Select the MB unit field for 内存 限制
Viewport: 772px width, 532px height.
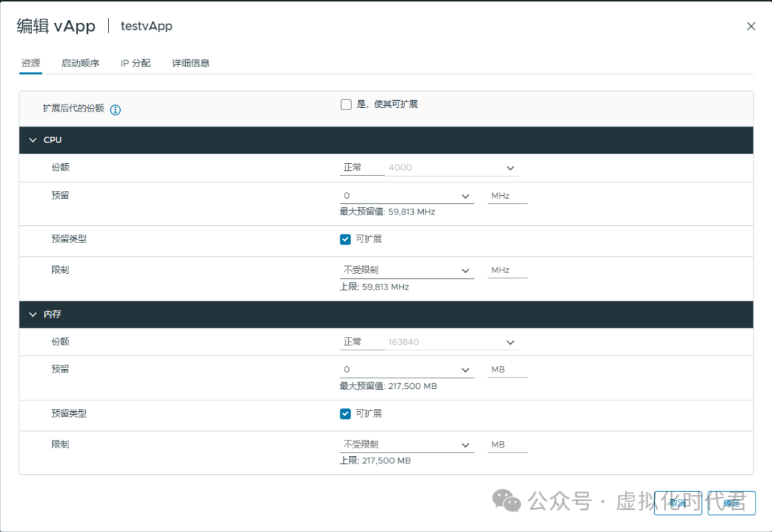[x=507, y=445]
